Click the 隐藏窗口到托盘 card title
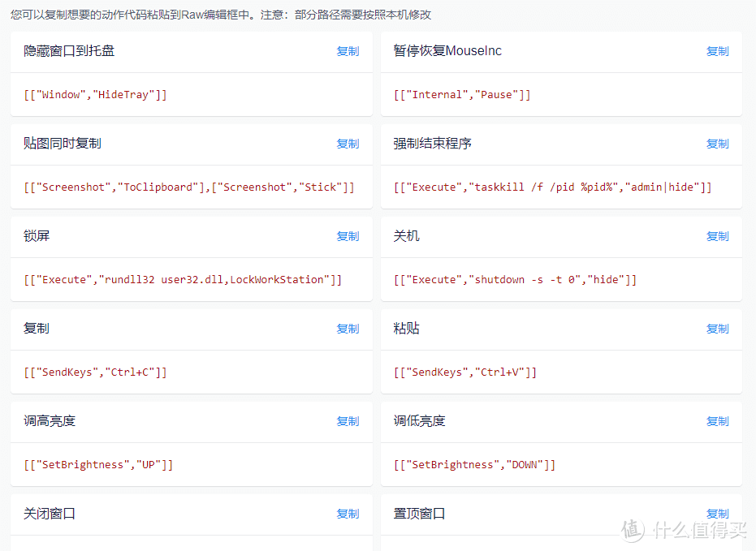The image size is (756, 551). coord(69,50)
